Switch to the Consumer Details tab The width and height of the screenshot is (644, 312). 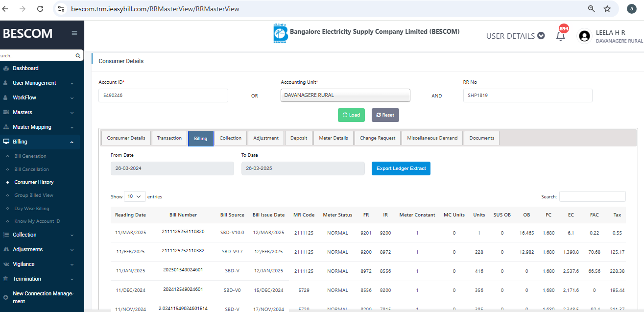(x=126, y=138)
